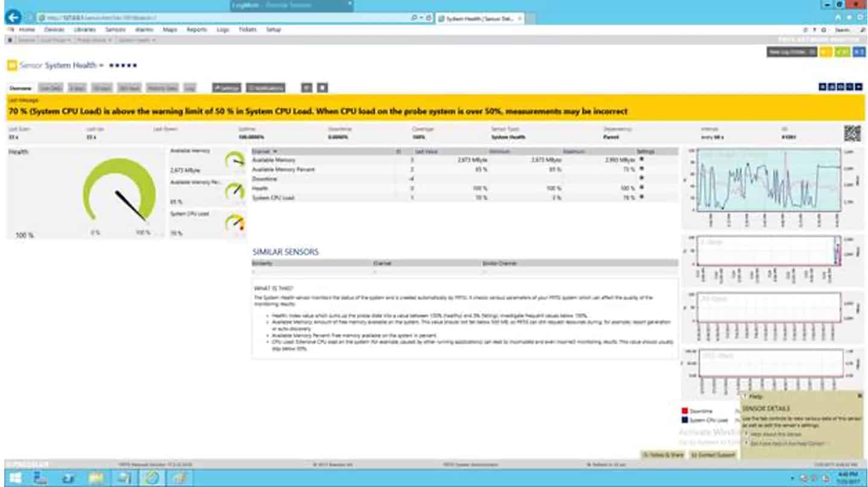The height and width of the screenshot is (487, 868).
Task: Open the sensor Settings button
Action: tap(227, 88)
